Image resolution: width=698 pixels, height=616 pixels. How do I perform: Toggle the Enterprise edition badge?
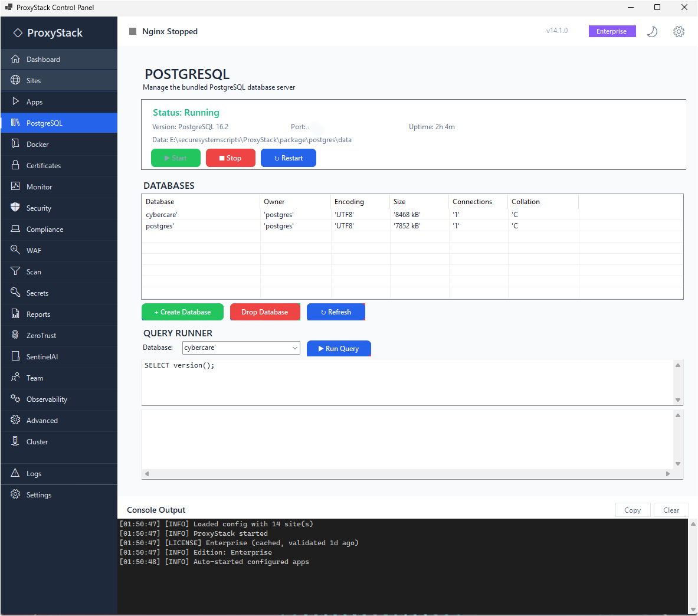point(612,31)
